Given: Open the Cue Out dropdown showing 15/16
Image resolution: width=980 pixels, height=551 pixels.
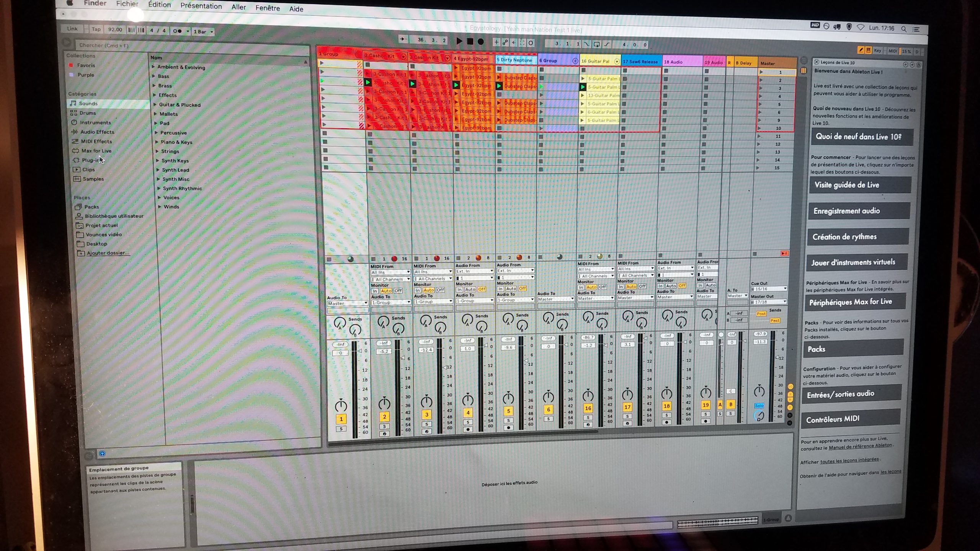Looking at the screenshot, I should (x=769, y=289).
